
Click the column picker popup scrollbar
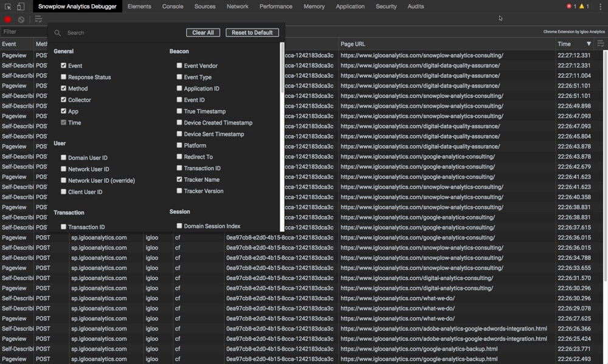282,68
